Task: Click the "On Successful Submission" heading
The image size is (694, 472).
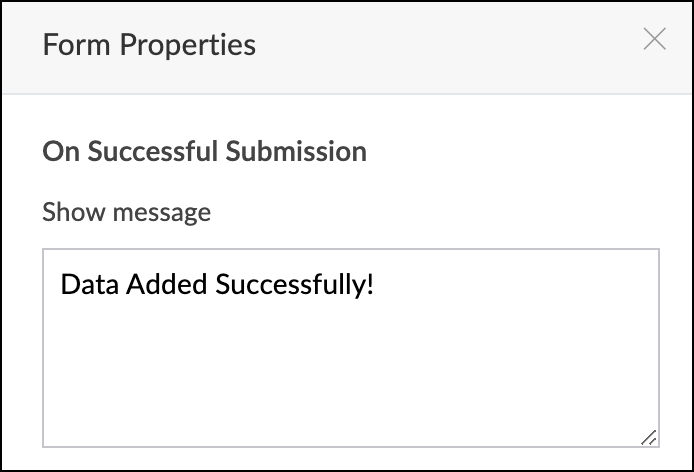Action: 204,152
